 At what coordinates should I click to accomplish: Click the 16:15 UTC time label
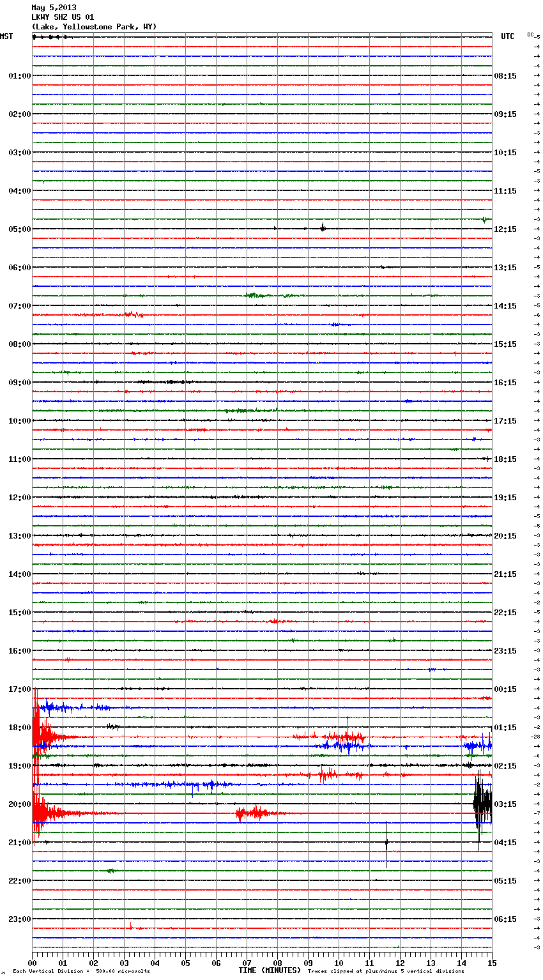click(x=505, y=383)
